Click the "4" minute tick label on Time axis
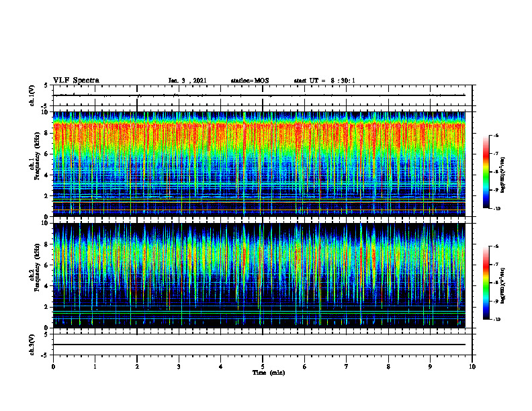Screen dimensions: 532x411 click(221, 367)
